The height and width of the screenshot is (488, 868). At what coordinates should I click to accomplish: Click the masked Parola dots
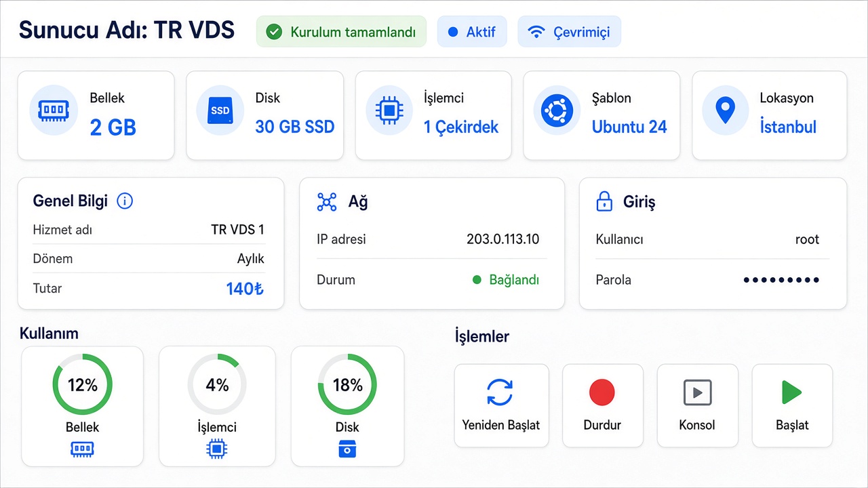[x=781, y=280]
